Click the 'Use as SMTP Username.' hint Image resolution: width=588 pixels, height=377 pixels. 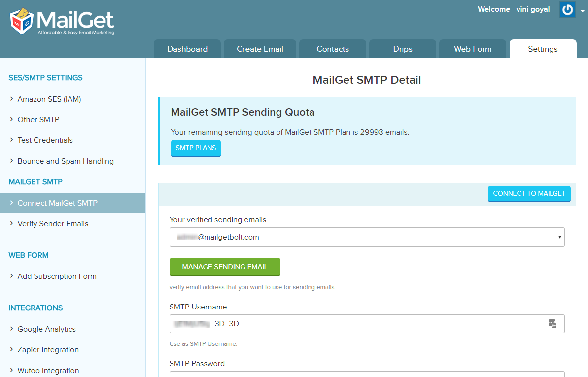[x=203, y=344]
